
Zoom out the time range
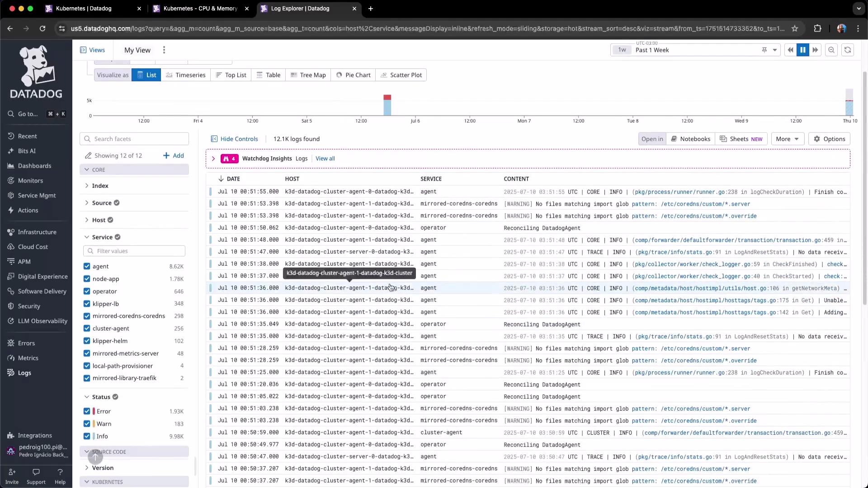coord(831,50)
